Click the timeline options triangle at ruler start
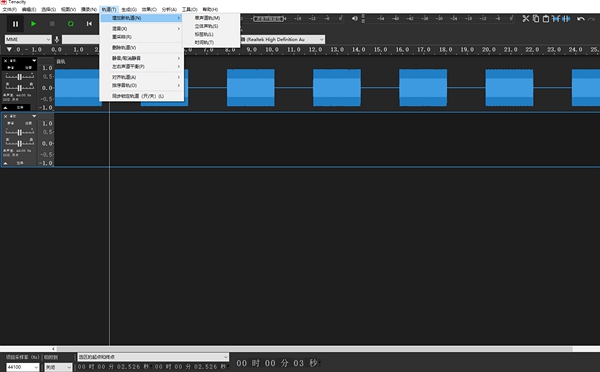The image size is (600, 372). (x=9, y=49)
